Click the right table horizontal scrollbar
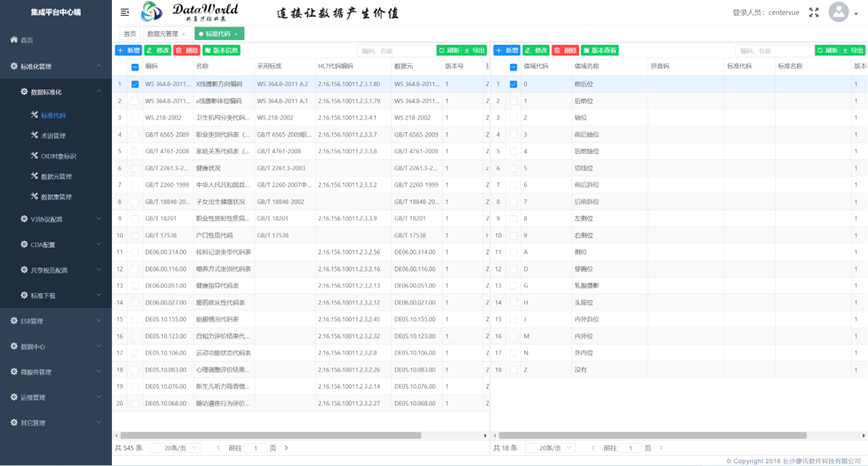This screenshot has width=868, height=466. pos(652,436)
